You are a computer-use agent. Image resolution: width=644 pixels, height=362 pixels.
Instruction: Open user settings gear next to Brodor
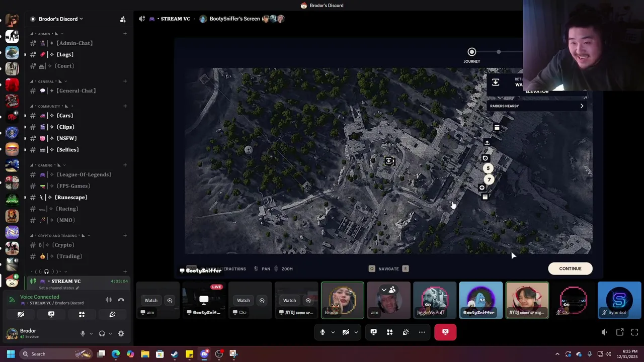tap(121, 333)
